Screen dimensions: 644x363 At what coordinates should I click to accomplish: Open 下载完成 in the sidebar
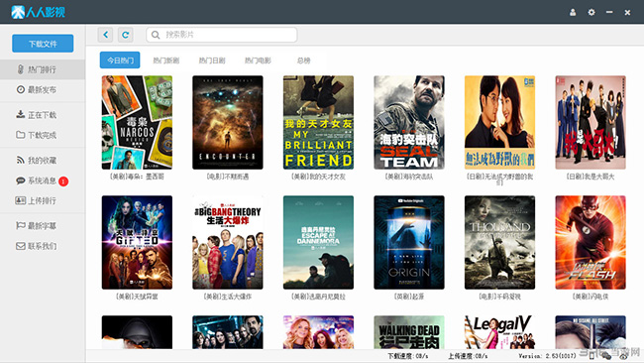pos(43,135)
